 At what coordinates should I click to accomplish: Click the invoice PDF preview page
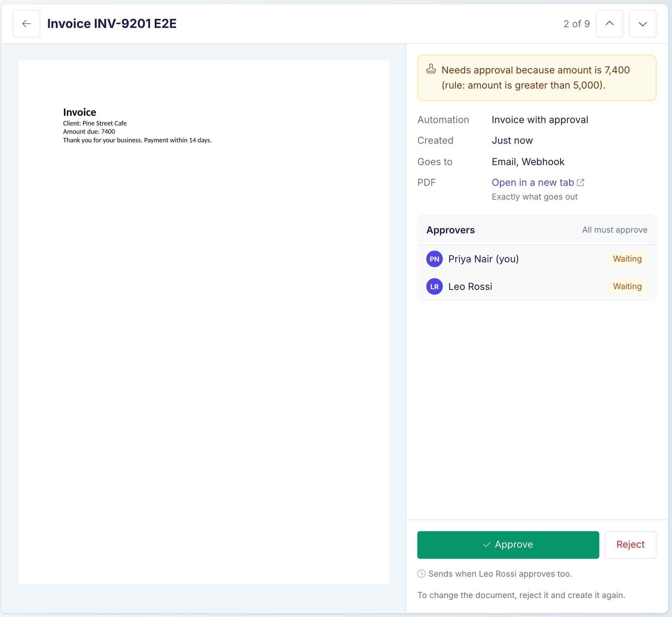point(204,322)
